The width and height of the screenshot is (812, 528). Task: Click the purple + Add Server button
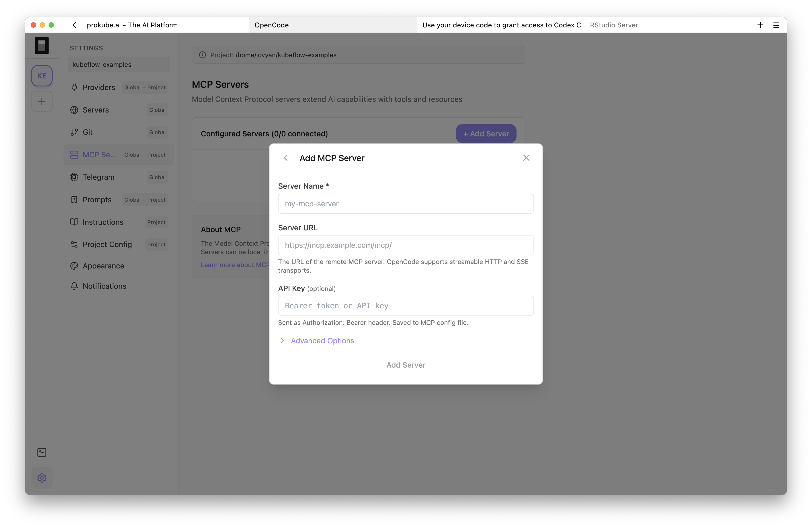(486, 134)
